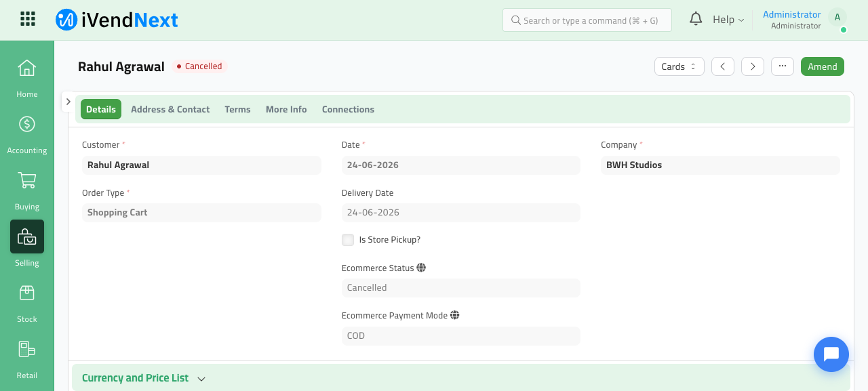Expand Currency and Price List section
Viewport: 868px width, 391px height.
[143, 378]
